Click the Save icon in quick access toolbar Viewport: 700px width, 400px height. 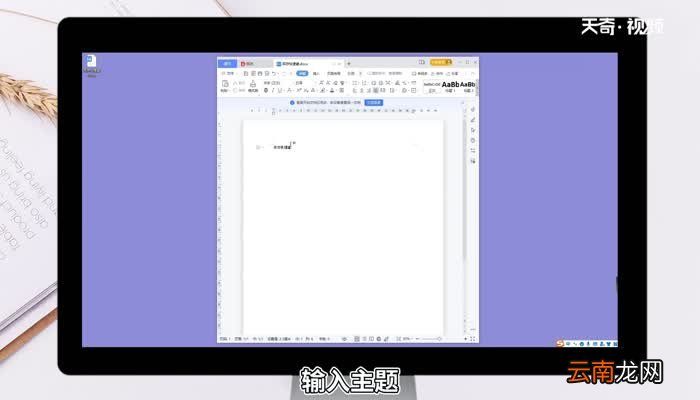click(246, 73)
